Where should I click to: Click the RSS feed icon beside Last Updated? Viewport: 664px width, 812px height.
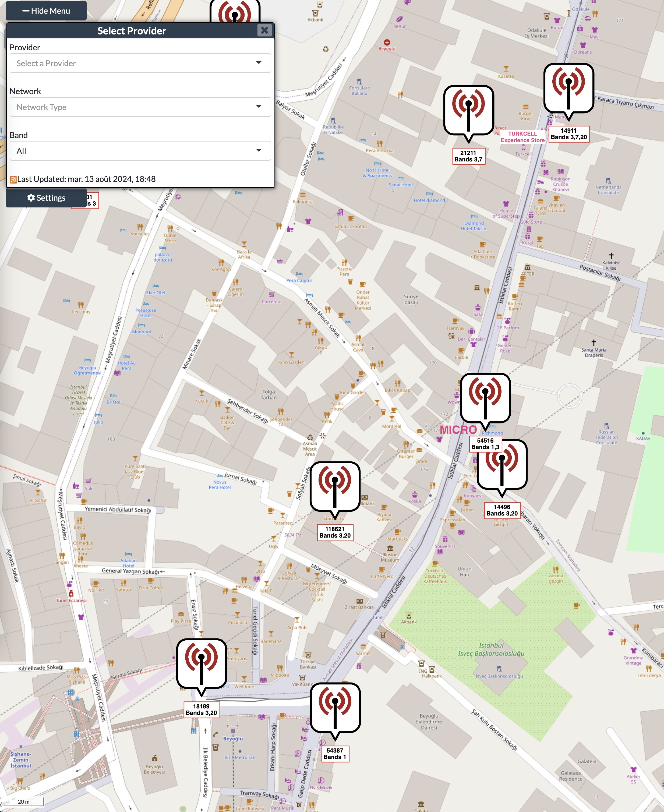(x=13, y=179)
